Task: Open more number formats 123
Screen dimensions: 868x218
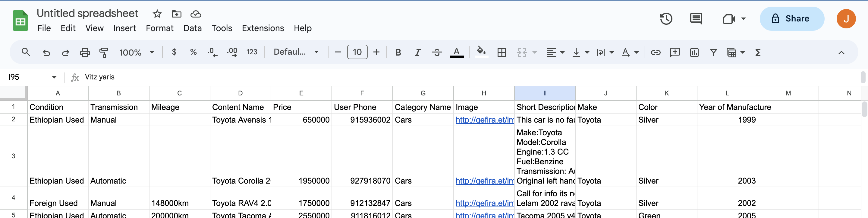Action: tap(252, 52)
